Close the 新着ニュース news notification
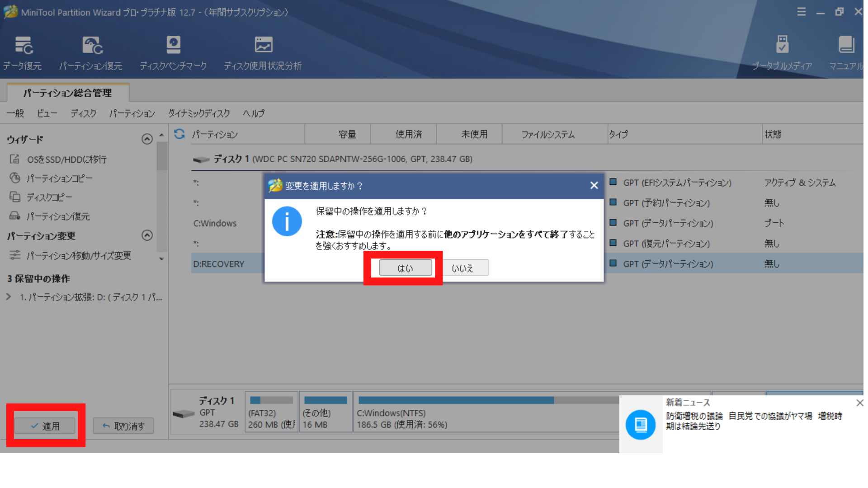 tap(859, 403)
